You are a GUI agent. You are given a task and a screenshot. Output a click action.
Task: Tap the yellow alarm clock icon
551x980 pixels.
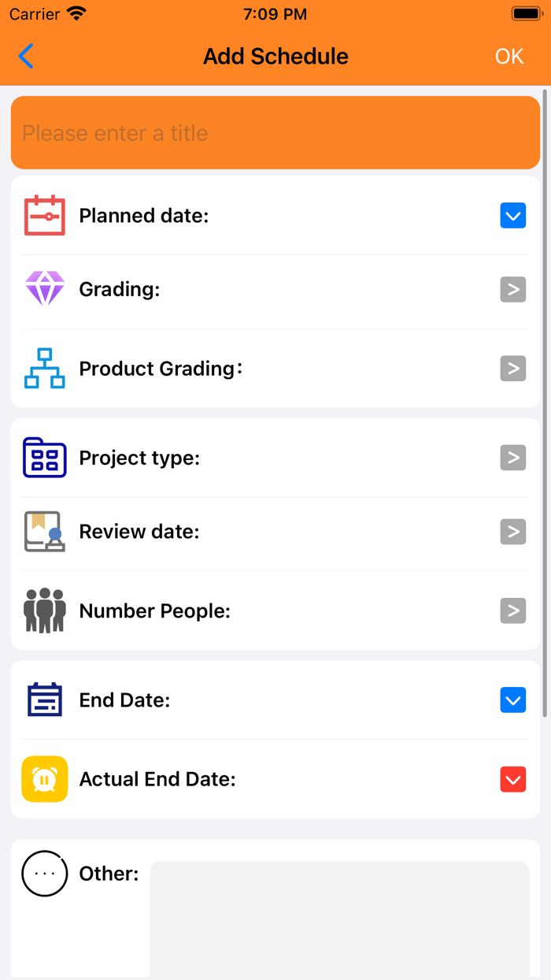coord(45,779)
